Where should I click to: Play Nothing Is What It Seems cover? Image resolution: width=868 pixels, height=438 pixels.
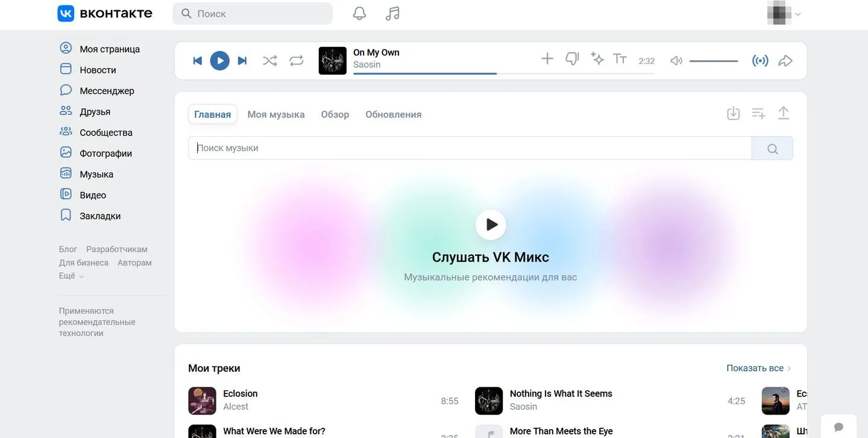pos(489,401)
